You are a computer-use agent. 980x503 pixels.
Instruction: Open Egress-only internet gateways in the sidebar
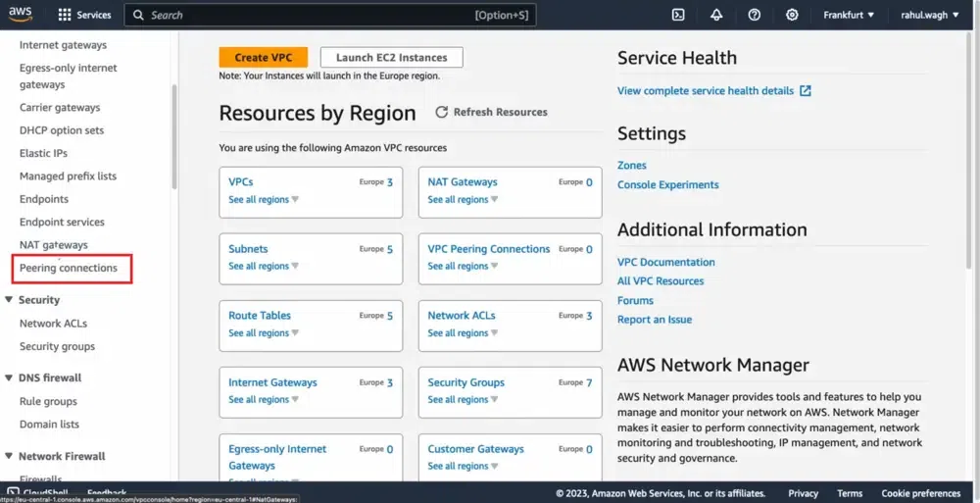pyautogui.click(x=69, y=75)
